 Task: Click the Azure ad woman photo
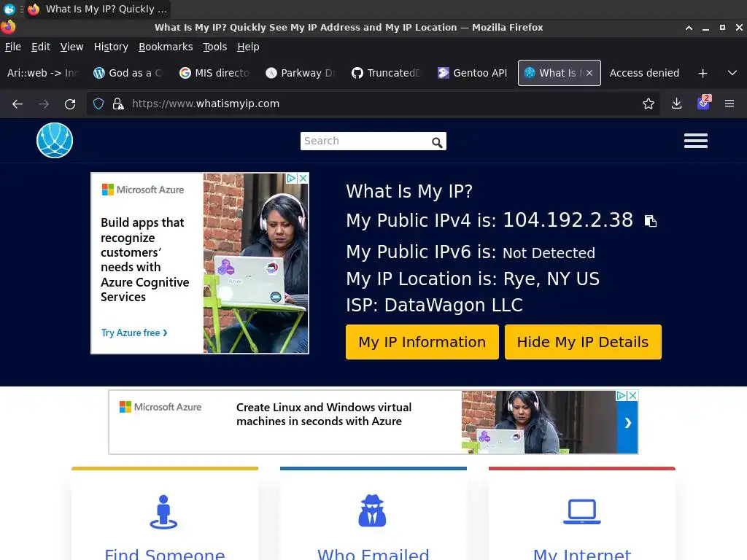click(256, 263)
